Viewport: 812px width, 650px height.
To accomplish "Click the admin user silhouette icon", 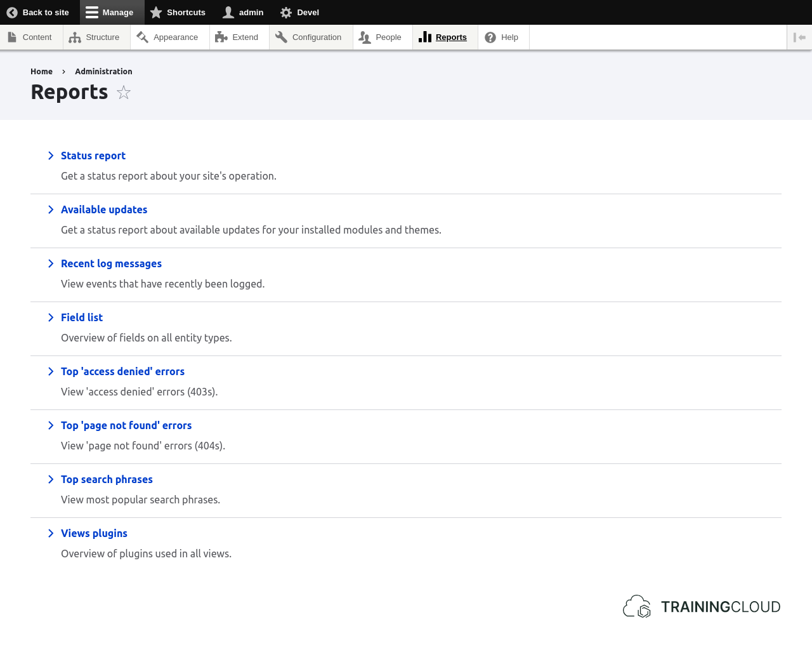I will (x=228, y=13).
